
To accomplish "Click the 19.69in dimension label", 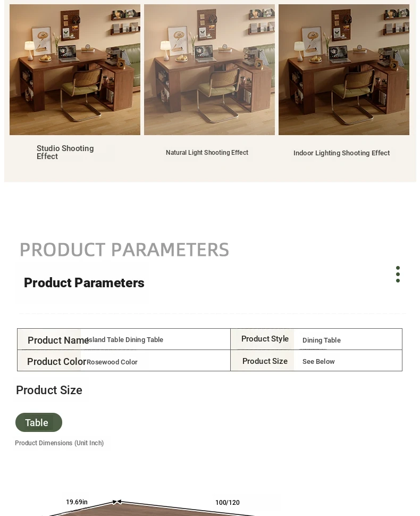I will tap(77, 502).
